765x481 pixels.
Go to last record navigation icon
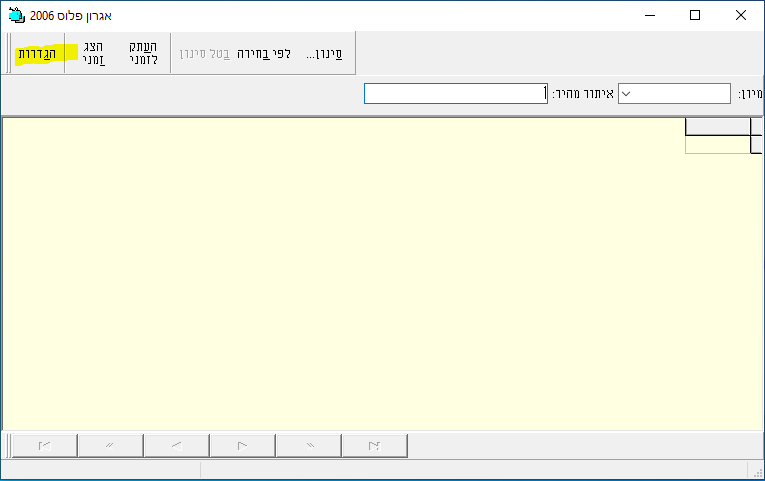coord(375,446)
